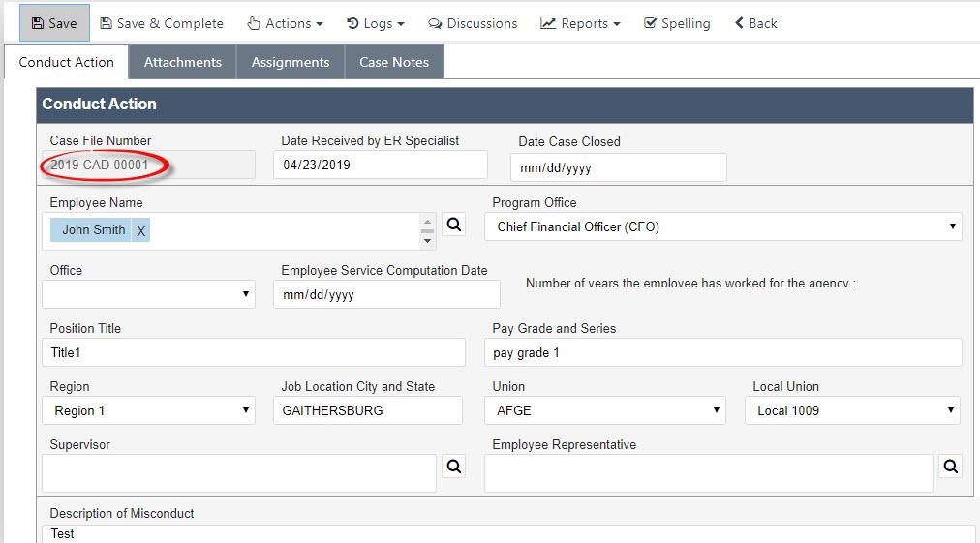Click Employee Name field up arrow

click(x=427, y=222)
